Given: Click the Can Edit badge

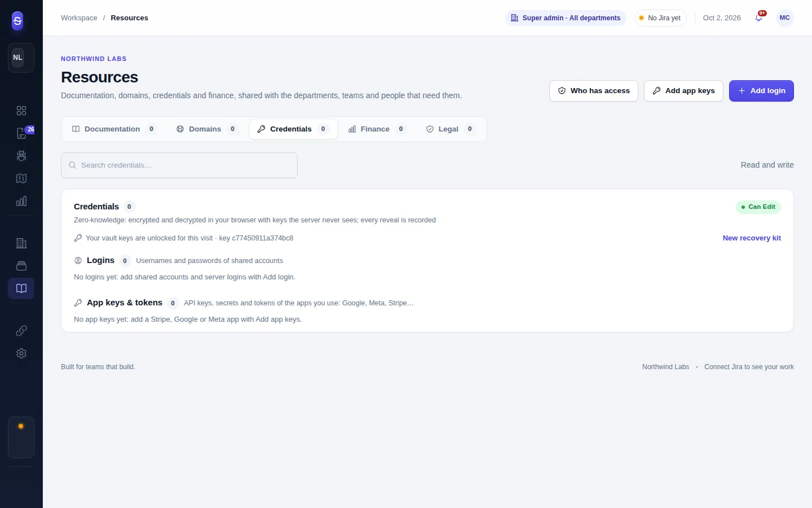Looking at the screenshot, I should coord(758,207).
